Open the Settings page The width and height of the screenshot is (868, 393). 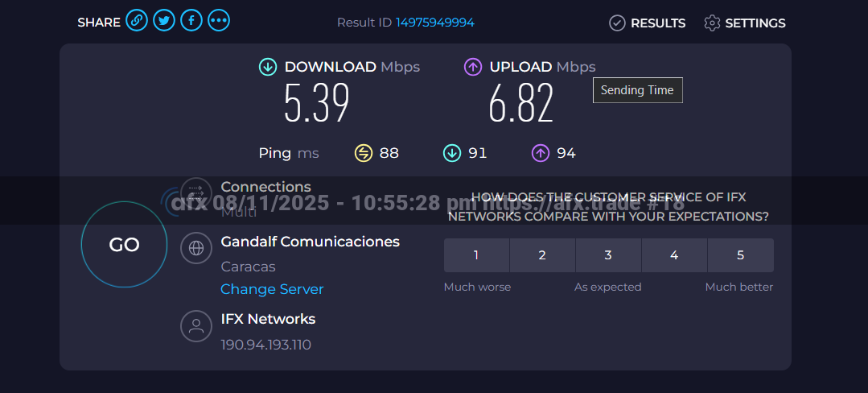click(x=744, y=23)
